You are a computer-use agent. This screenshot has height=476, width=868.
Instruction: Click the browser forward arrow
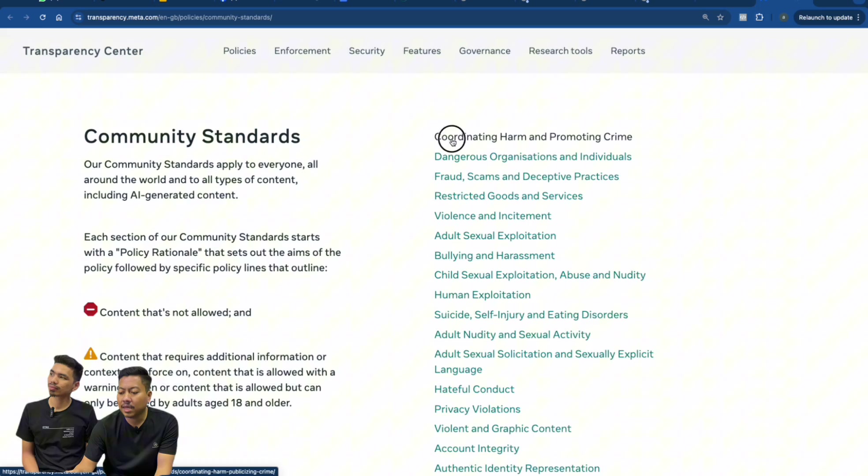coord(26,17)
